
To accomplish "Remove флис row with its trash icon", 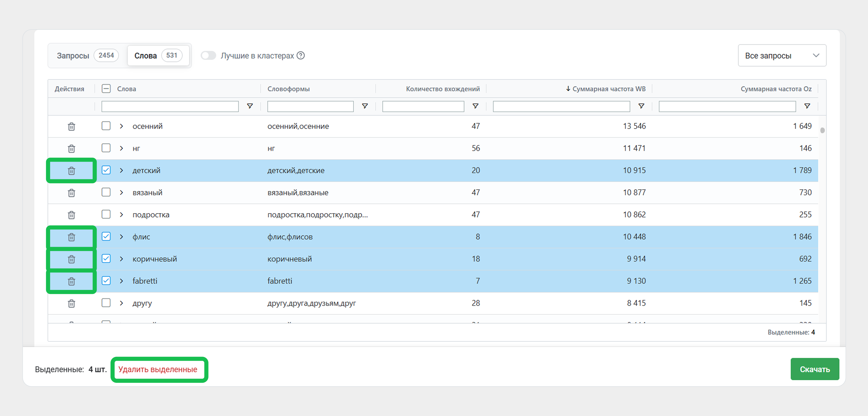I will (71, 237).
